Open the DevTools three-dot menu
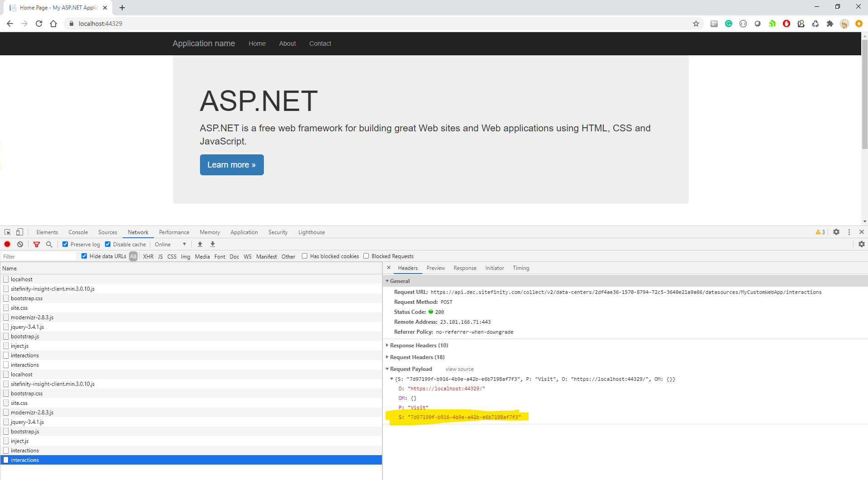Image resolution: width=868 pixels, height=480 pixels. 849,232
